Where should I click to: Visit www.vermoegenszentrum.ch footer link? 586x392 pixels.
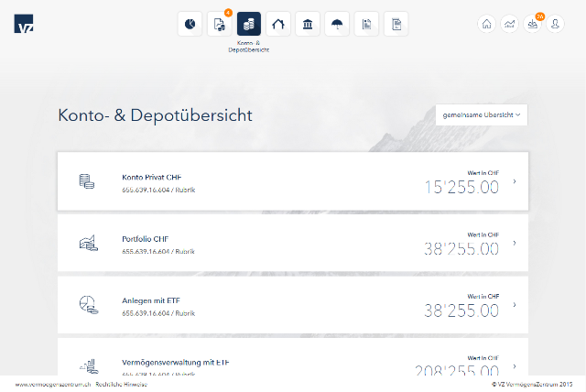click(x=53, y=384)
